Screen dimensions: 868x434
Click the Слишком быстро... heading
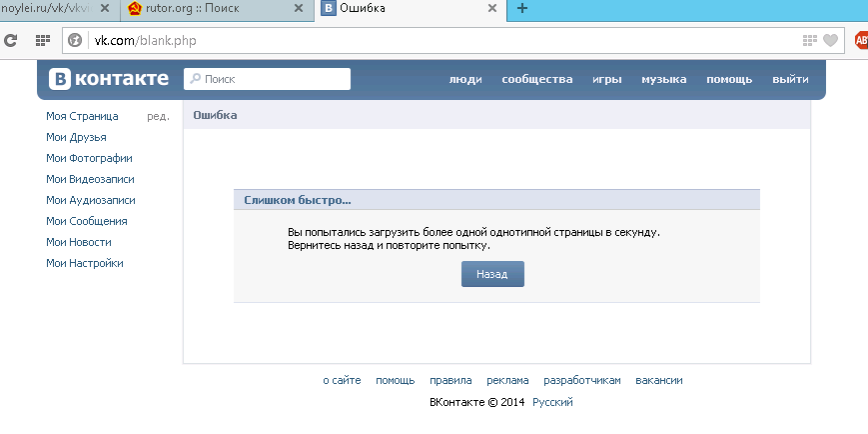coord(298,200)
